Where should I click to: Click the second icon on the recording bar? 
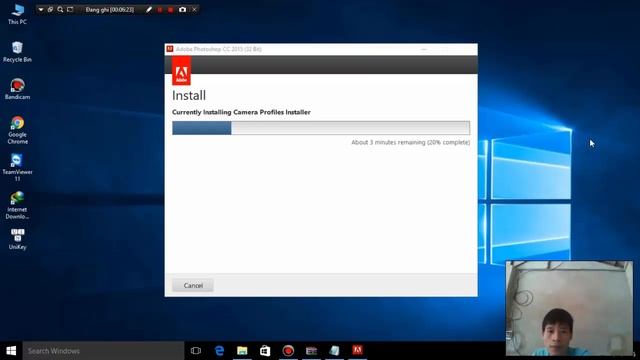[50, 9]
